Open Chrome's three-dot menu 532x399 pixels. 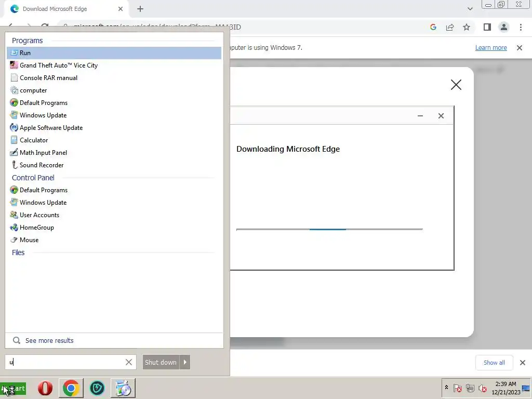521,27
